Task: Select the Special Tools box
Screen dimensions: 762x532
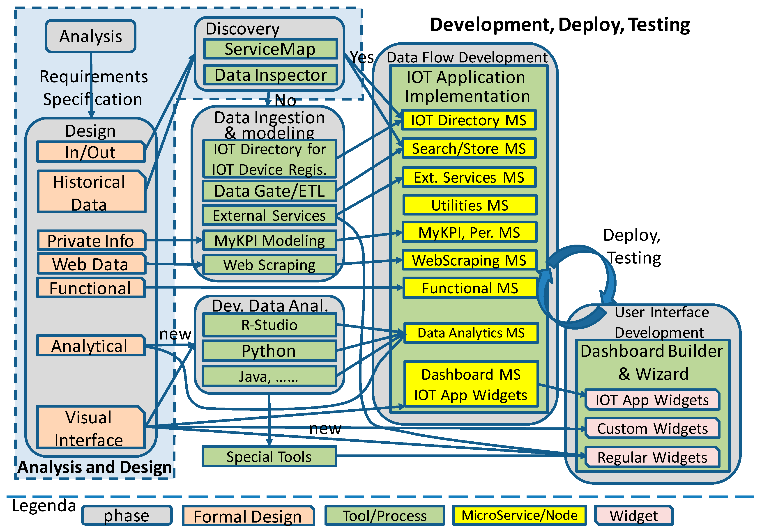Action: (269, 457)
